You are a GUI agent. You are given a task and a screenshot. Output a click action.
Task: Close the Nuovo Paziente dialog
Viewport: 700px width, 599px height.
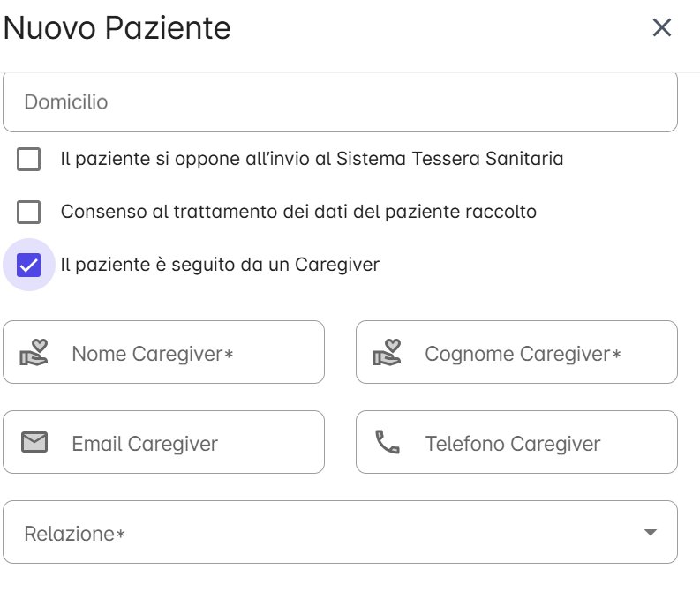coord(662,27)
